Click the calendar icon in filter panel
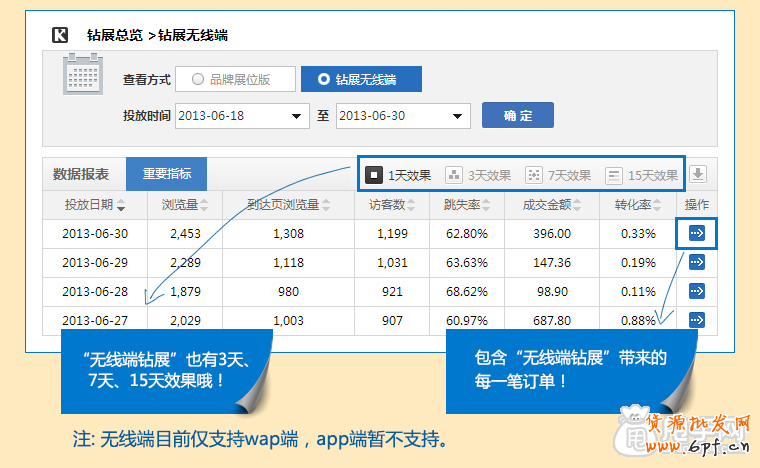Viewport: 760px width, 468px height. 83,74
